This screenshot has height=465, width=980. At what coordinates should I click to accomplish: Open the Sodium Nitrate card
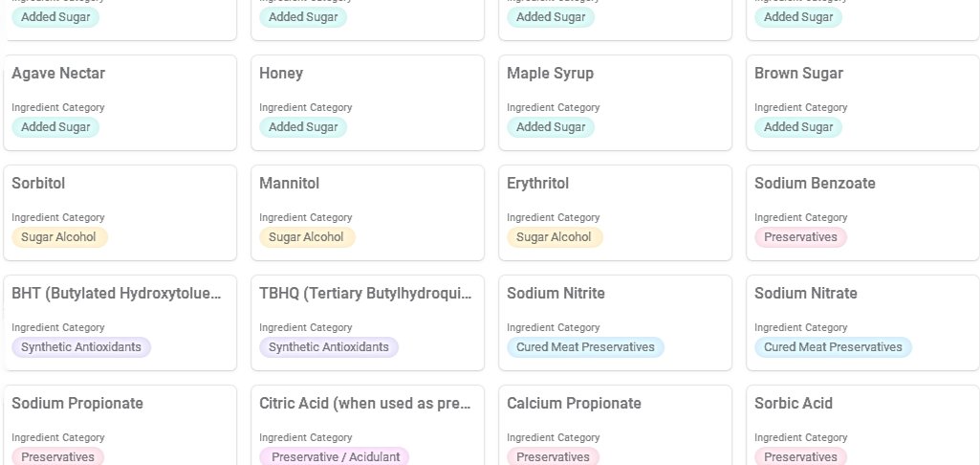click(x=862, y=323)
